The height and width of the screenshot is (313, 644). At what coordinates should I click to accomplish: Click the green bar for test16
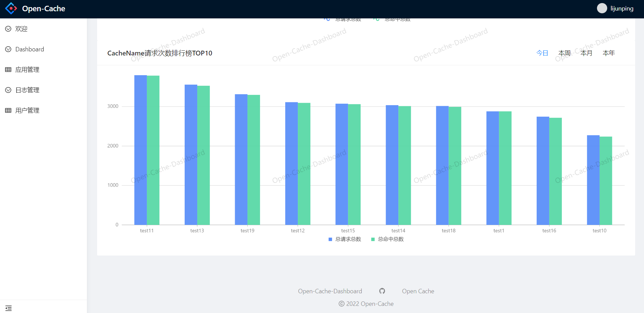[555, 171]
